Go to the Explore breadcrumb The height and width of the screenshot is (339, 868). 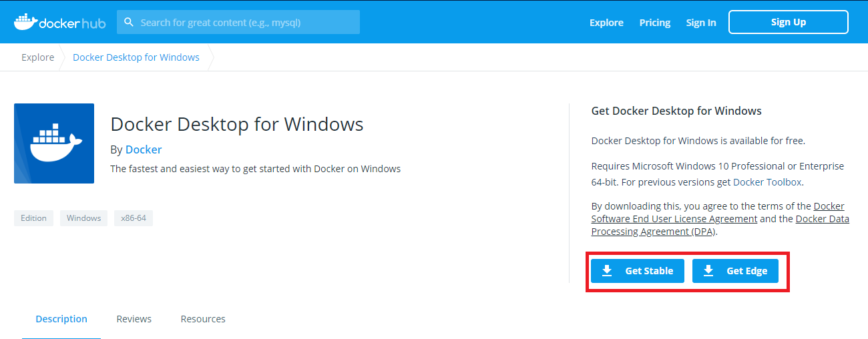pyautogui.click(x=38, y=57)
